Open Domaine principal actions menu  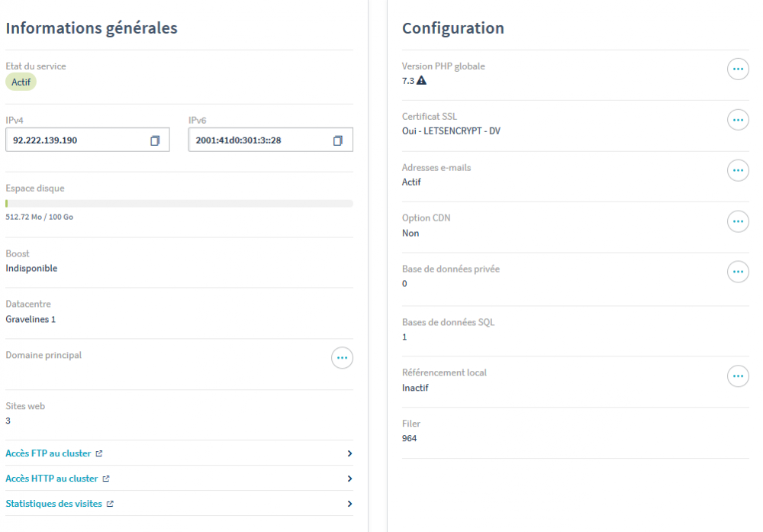(x=342, y=358)
